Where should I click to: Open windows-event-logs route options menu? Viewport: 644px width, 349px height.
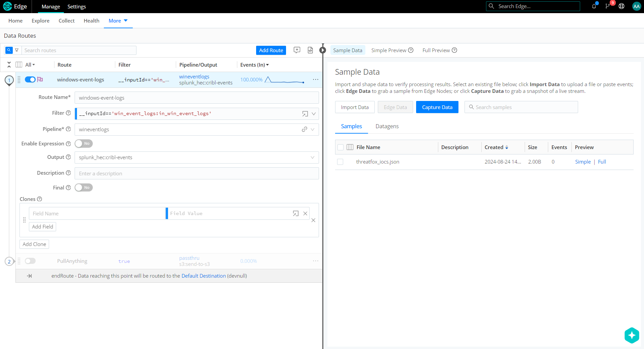[315, 80]
